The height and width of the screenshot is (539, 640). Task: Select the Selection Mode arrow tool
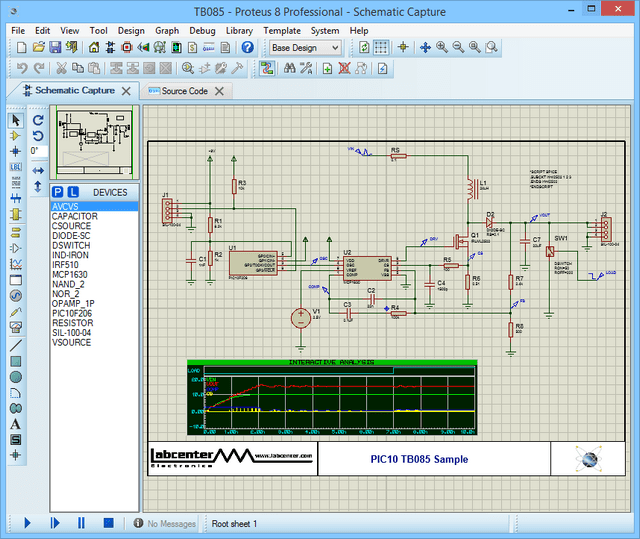[16, 120]
